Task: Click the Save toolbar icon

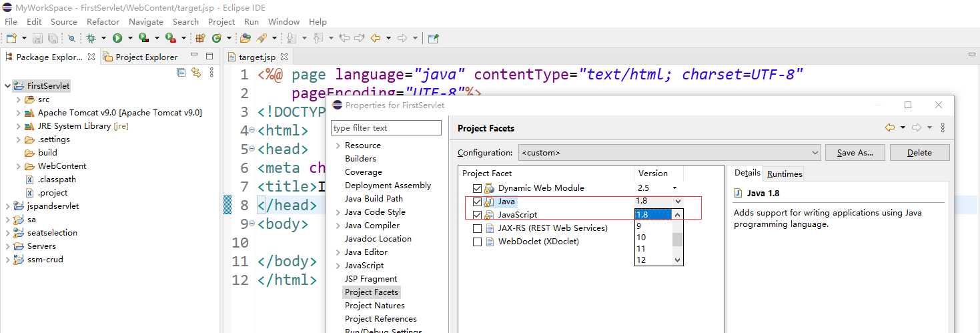Action: click(37, 38)
